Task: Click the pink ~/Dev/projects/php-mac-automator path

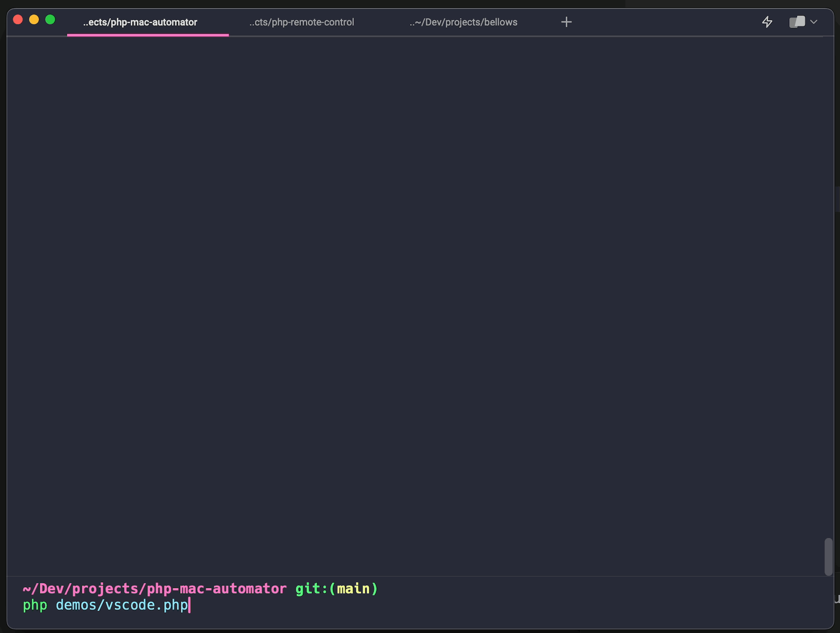Action: (x=154, y=588)
